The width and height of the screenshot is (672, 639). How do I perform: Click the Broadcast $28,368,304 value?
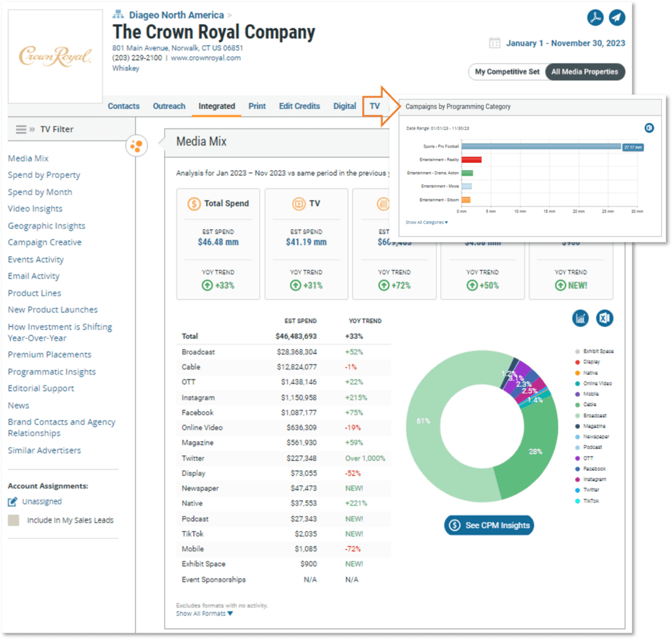[297, 352]
